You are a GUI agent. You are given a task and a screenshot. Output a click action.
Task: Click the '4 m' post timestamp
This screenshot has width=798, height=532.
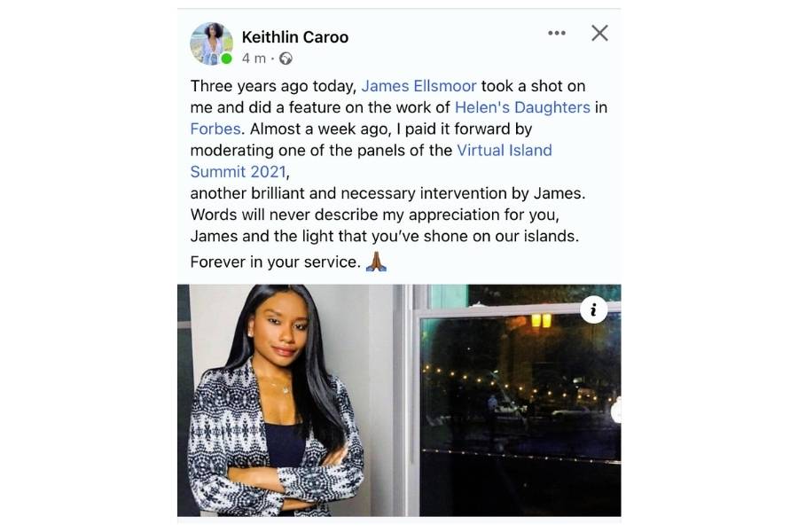tap(254, 59)
